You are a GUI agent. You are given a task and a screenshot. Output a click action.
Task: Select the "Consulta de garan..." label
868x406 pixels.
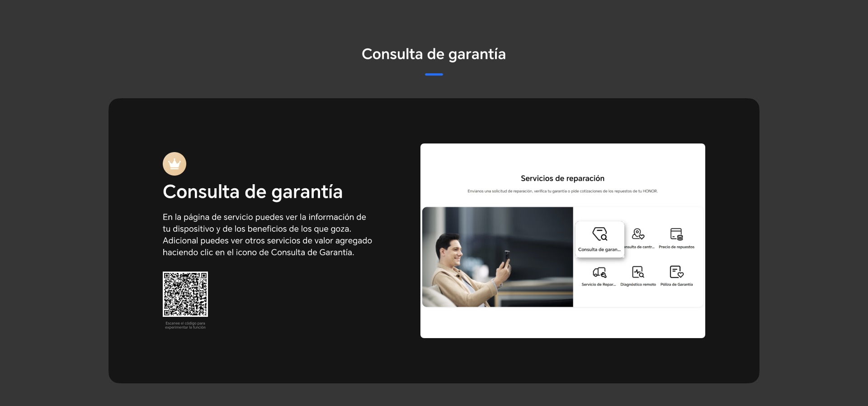point(599,249)
